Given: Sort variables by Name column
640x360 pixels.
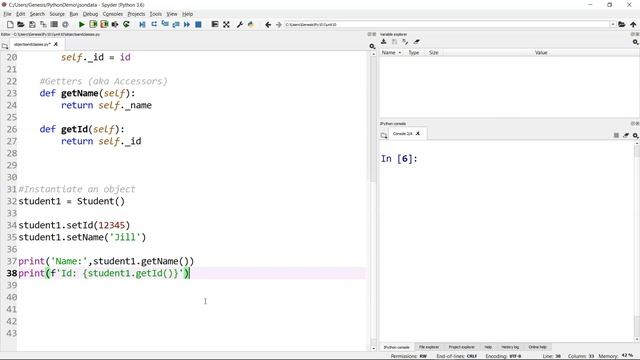Looking at the screenshot, I should (x=391, y=53).
